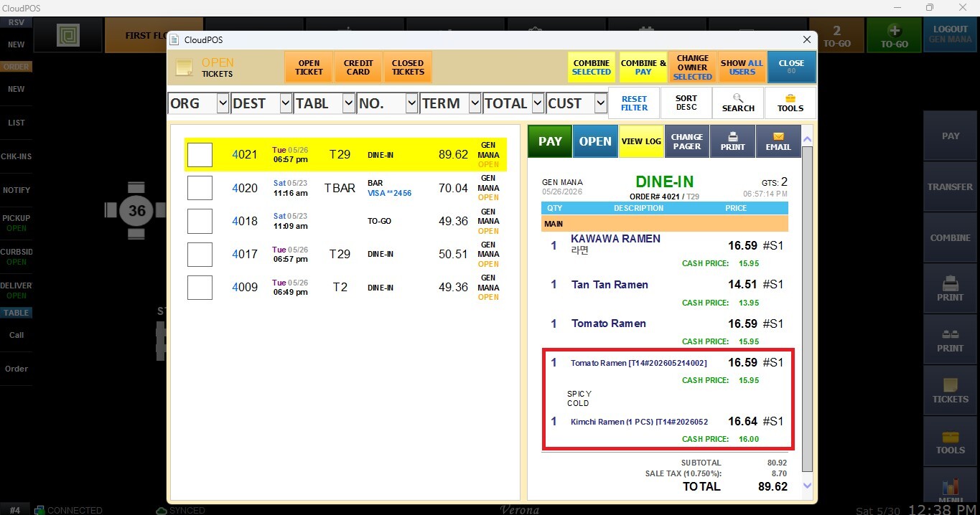Image resolution: width=980 pixels, height=515 pixels.
Task: Open the DEST filter dropdown
Action: 285,103
